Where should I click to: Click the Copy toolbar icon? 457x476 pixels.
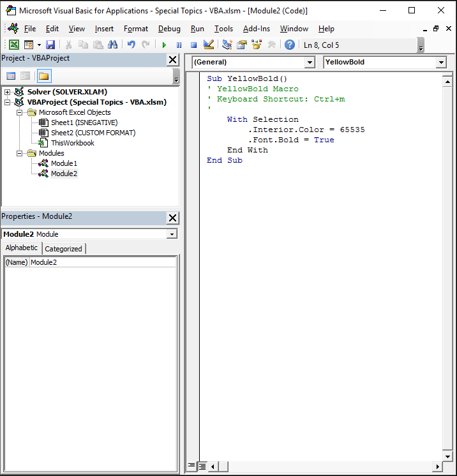[x=83, y=45]
